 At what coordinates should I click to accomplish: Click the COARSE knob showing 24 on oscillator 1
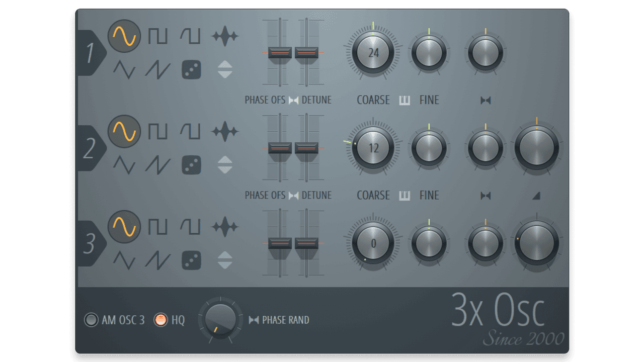[372, 52]
